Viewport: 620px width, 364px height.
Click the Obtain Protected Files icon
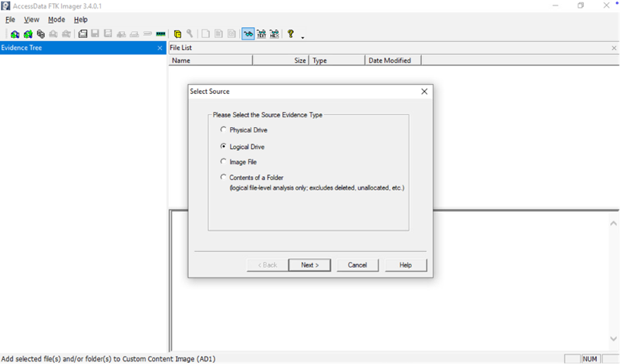point(178,34)
